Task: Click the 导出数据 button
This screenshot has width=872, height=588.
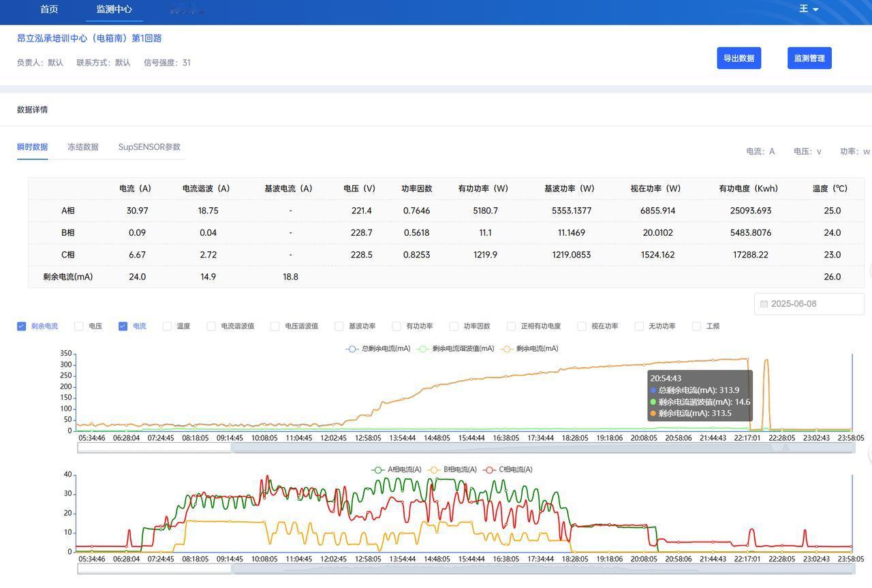Action: point(738,59)
